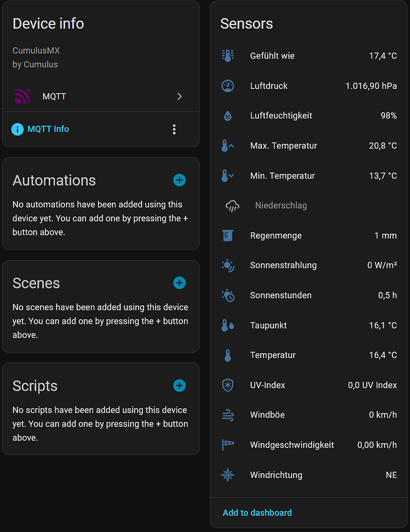The image size is (410, 532).
Task: Open the Sonnenstunden sensor entry
Action: [309, 296]
